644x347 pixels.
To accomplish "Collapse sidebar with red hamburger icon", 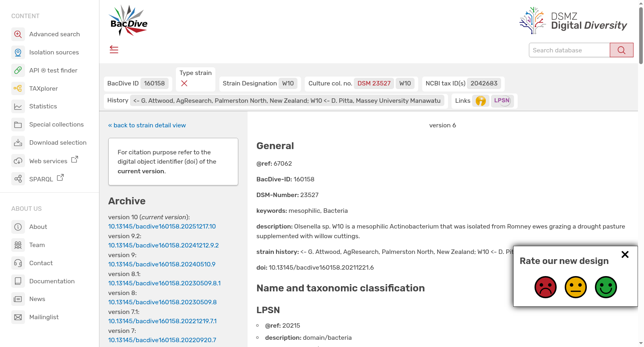I will pos(114,50).
